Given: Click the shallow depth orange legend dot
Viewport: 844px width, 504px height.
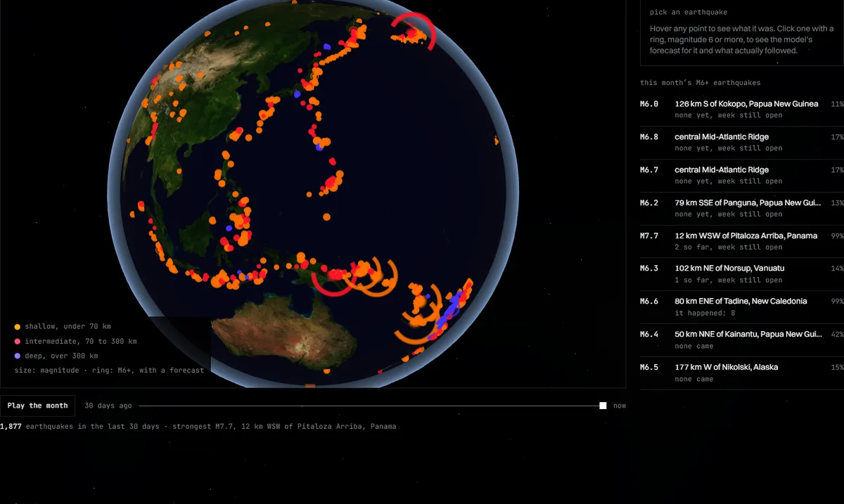Looking at the screenshot, I should pyautogui.click(x=17, y=327).
